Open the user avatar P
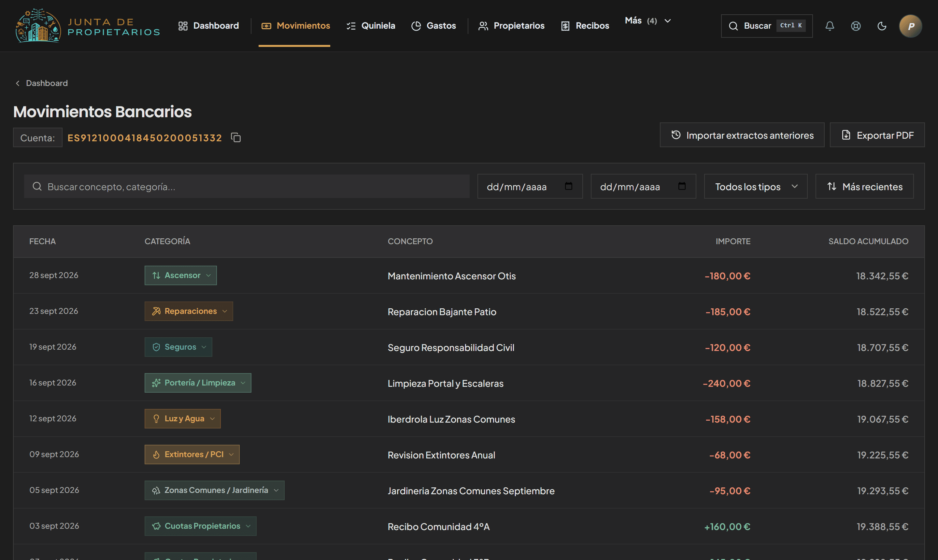938x560 pixels. 910,26
